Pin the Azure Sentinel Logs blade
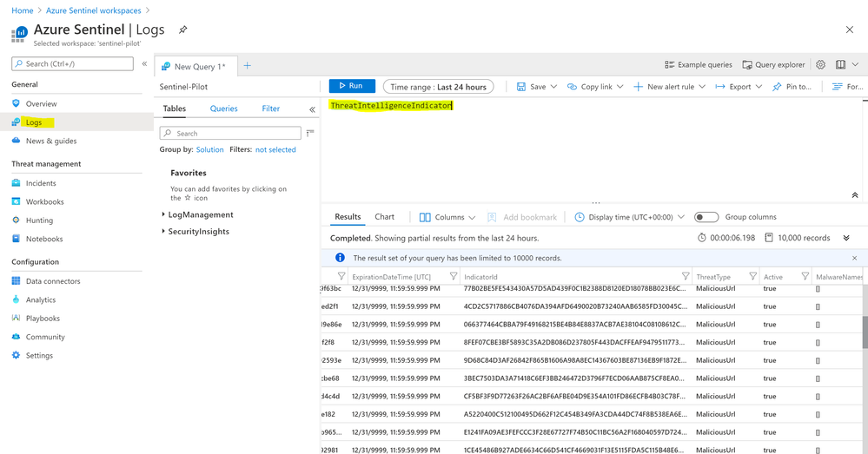 [182, 30]
